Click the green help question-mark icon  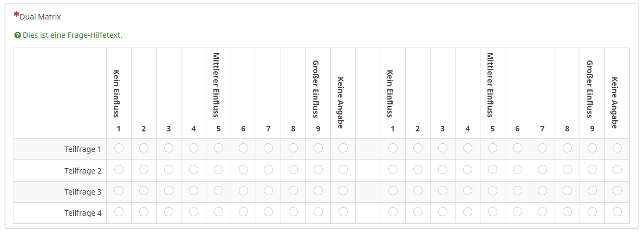point(18,36)
